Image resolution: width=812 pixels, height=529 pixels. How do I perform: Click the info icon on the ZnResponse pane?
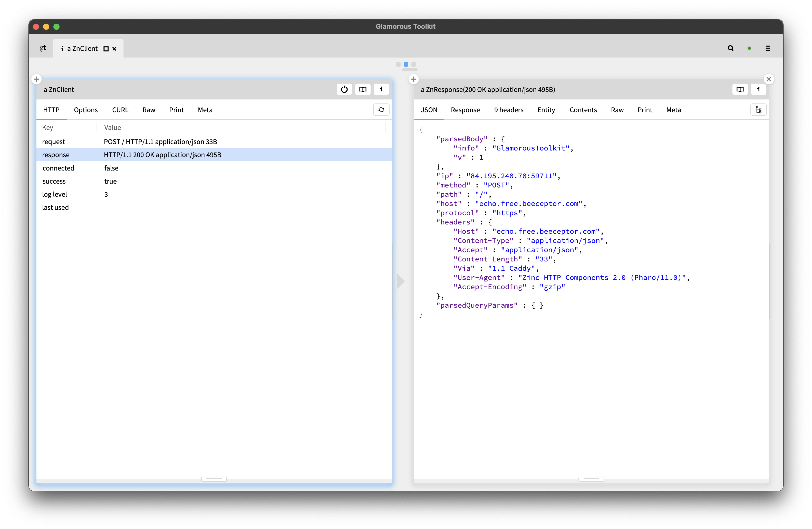[x=758, y=89]
